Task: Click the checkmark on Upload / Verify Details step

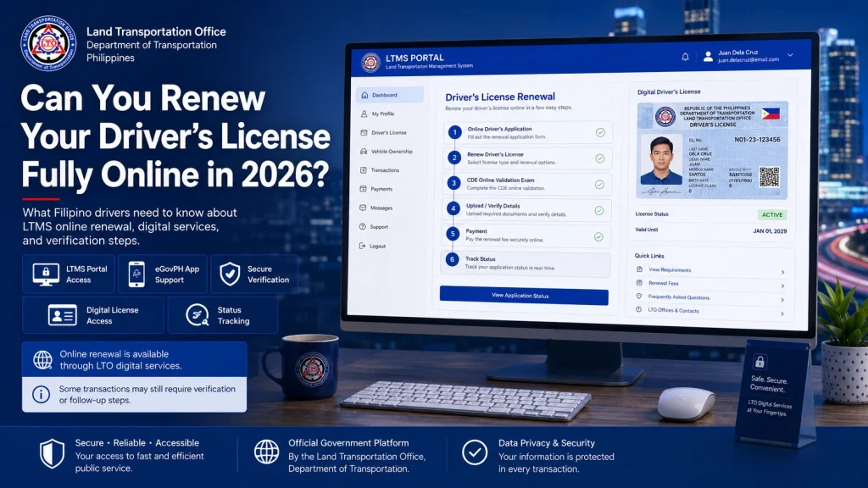Action: pyautogui.click(x=599, y=211)
